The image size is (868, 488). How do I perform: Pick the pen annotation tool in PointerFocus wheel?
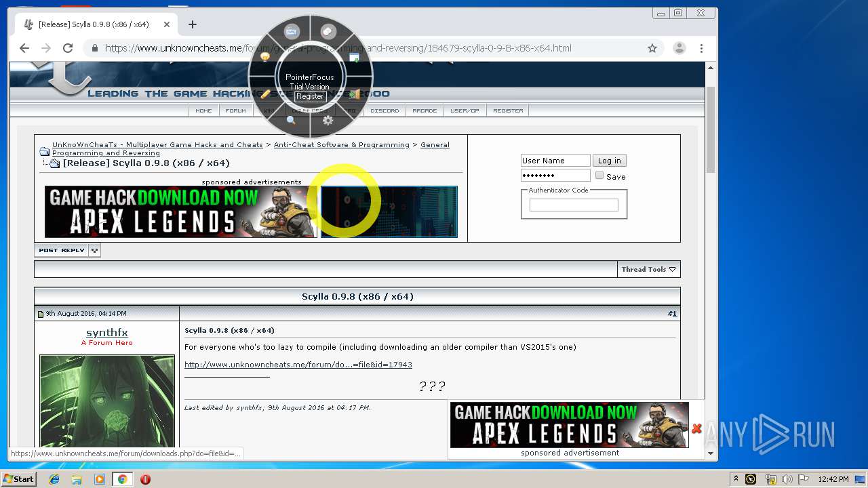(x=265, y=94)
